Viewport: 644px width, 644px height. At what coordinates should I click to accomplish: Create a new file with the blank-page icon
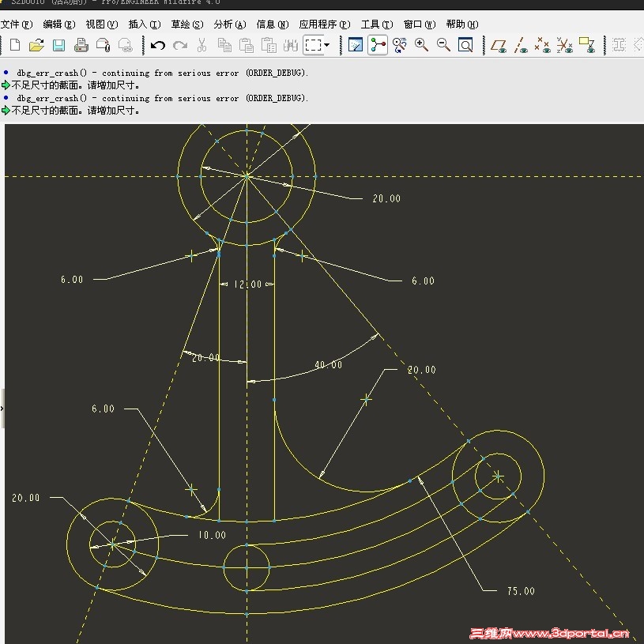click(15, 45)
